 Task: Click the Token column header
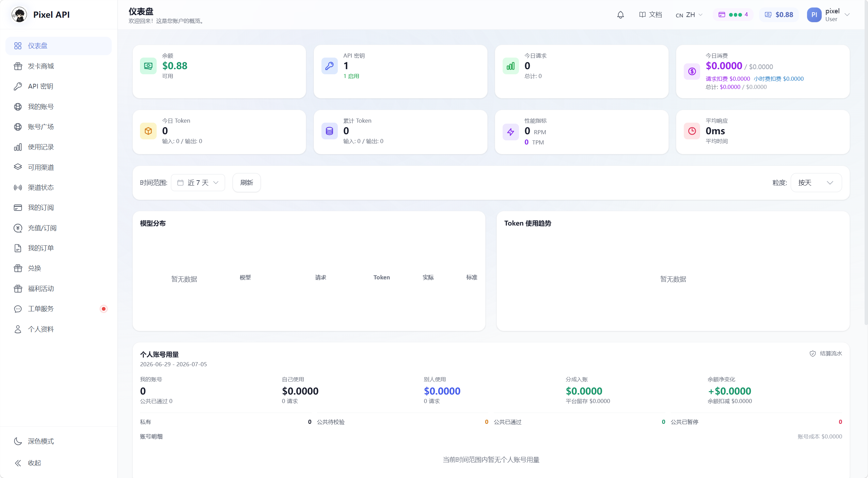coord(381,277)
